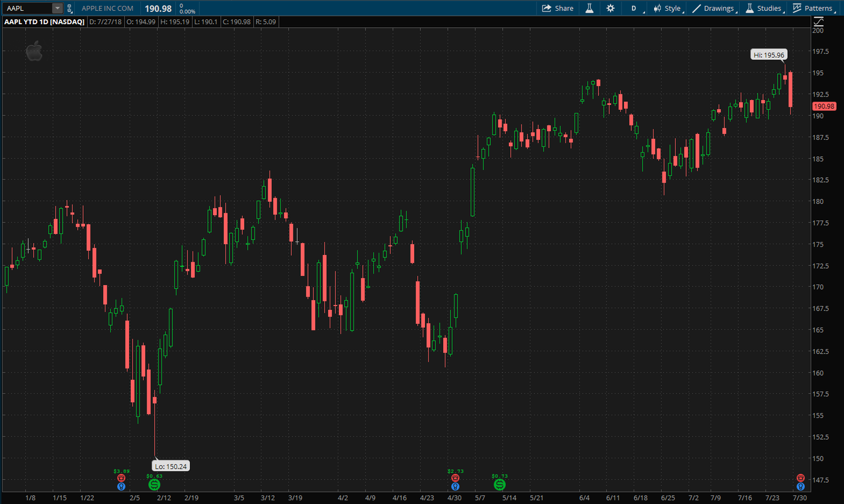The height and width of the screenshot is (504, 844).
Task: Click the 197.5 price axis label
Action: click(820, 51)
